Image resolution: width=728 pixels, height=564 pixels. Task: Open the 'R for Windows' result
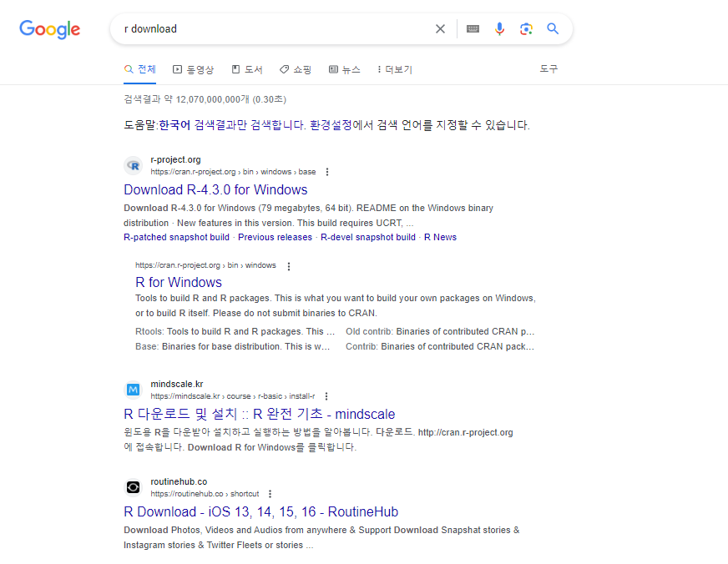(179, 283)
